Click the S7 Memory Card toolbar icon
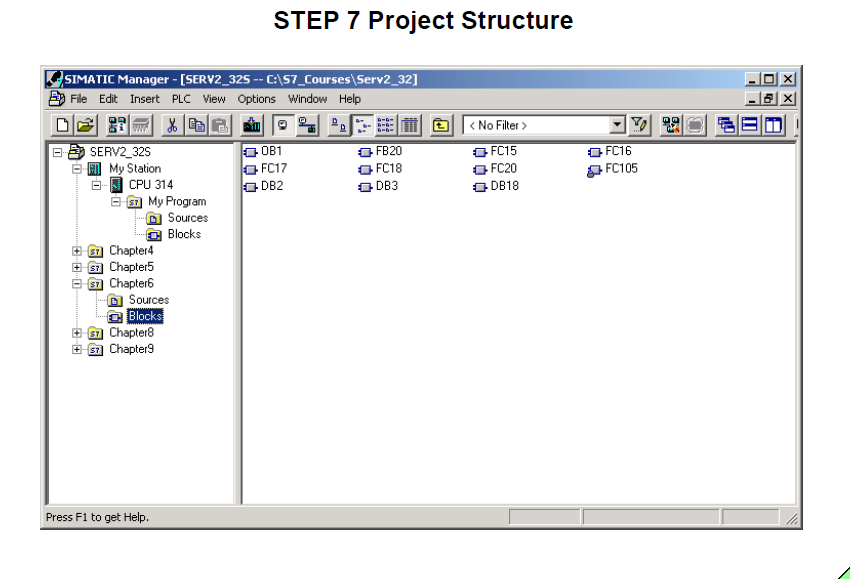 141,125
